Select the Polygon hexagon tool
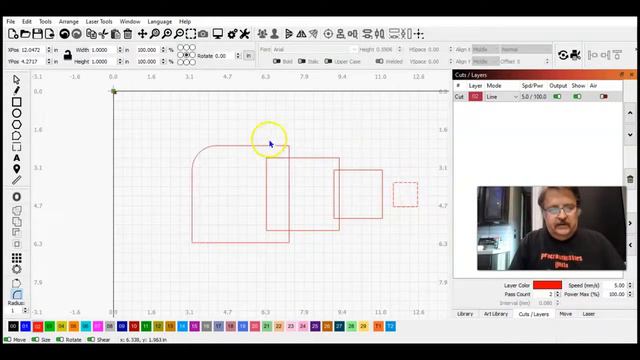Viewport: 640px width, 360px height. click(x=16, y=124)
